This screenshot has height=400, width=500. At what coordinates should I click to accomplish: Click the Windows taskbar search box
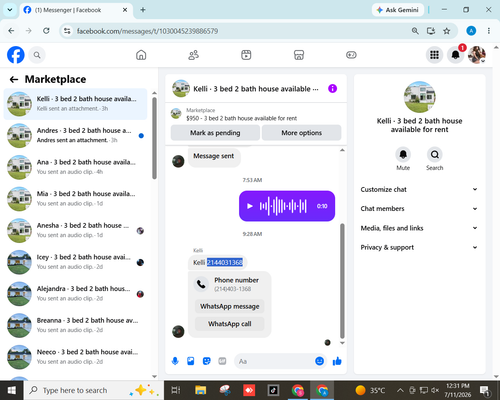click(93, 390)
